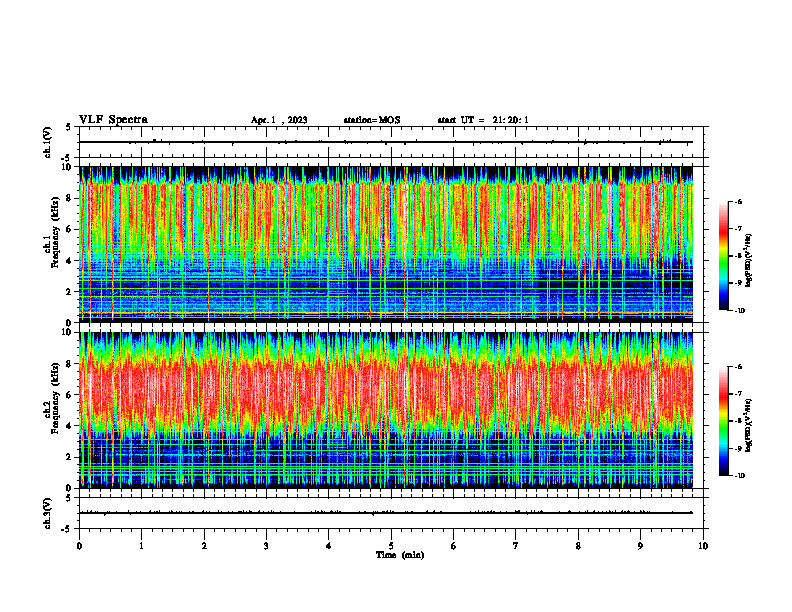
Task: Click the ch.2 spectrogram color scale bar
Action: click(724, 421)
